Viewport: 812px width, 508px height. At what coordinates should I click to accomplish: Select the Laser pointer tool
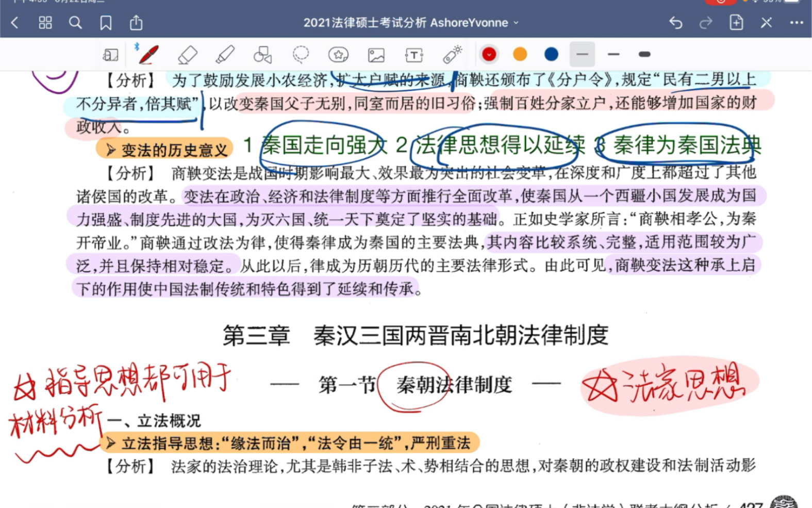click(452, 55)
